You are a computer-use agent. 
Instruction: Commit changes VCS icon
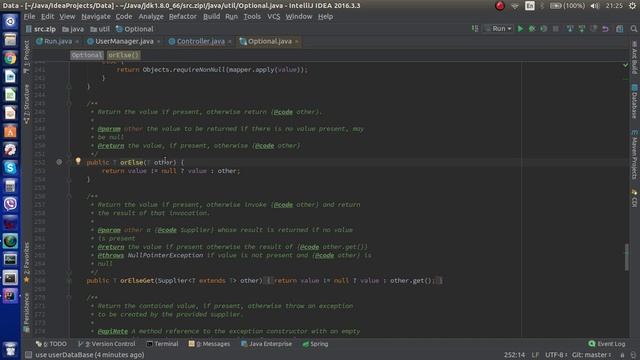tap(582, 29)
